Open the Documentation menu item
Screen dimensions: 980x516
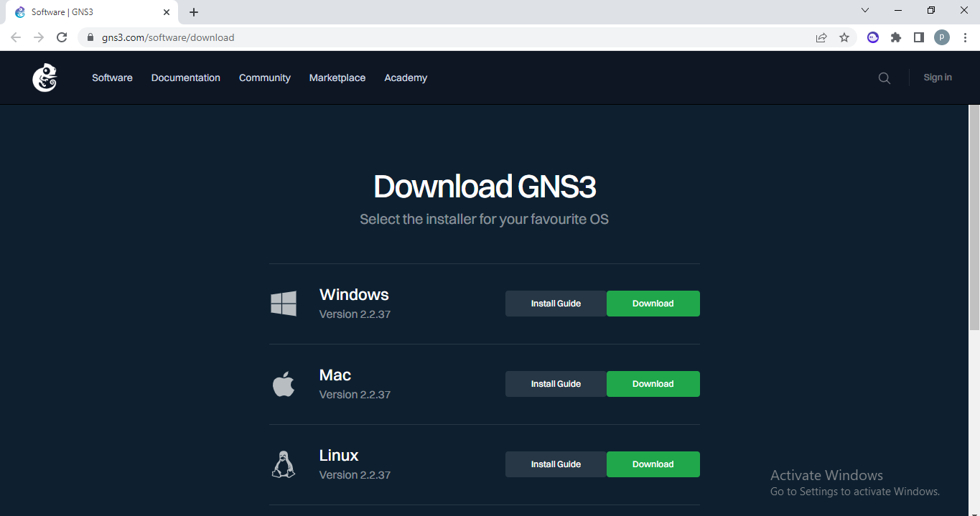tap(185, 78)
